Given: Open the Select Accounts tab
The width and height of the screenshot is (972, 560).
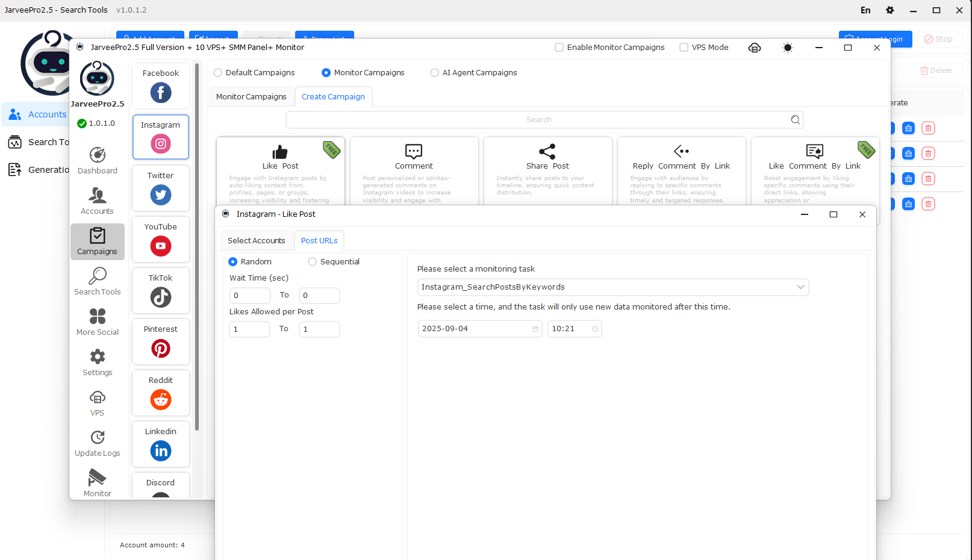Looking at the screenshot, I should 257,241.
